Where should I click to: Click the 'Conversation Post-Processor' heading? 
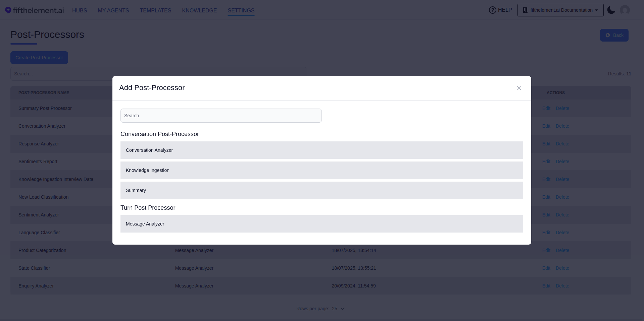pos(160,134)
